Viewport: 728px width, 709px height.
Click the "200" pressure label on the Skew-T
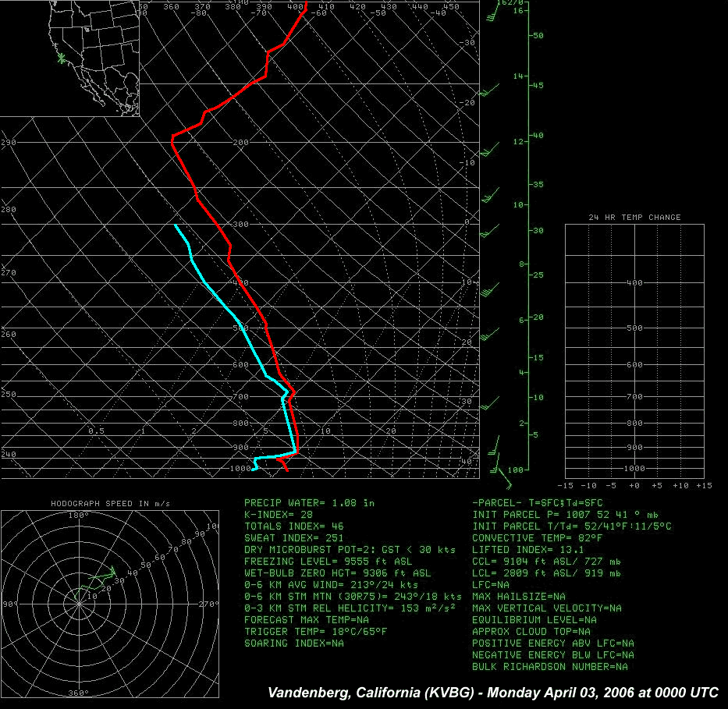(240, 143)
